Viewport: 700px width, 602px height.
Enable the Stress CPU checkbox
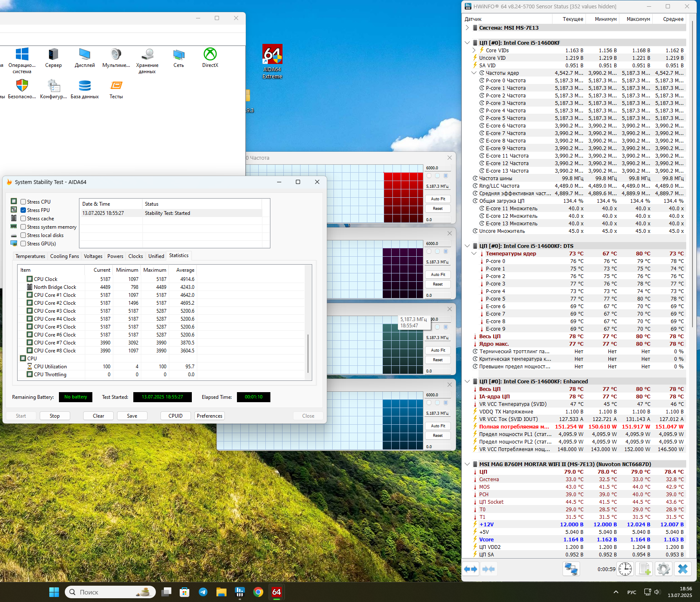23,202
